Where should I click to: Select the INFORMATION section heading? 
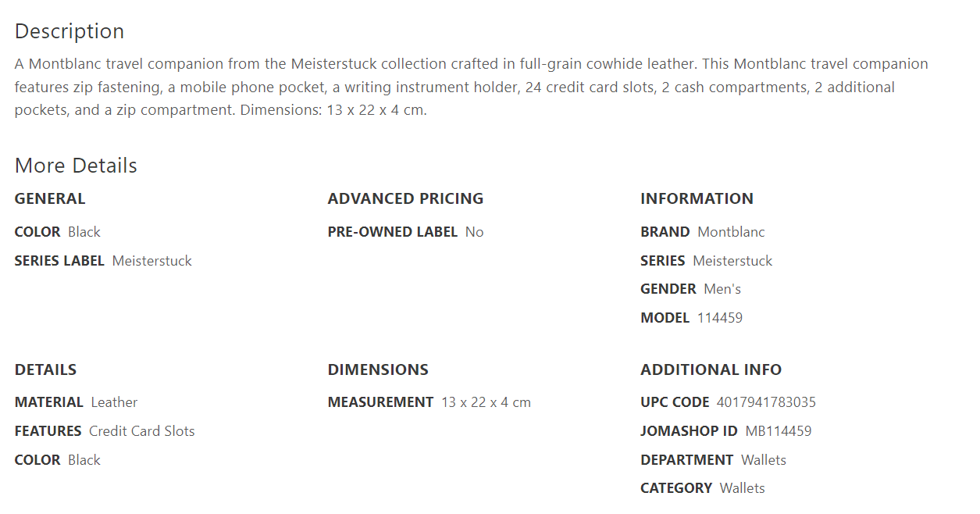point(697,198)
